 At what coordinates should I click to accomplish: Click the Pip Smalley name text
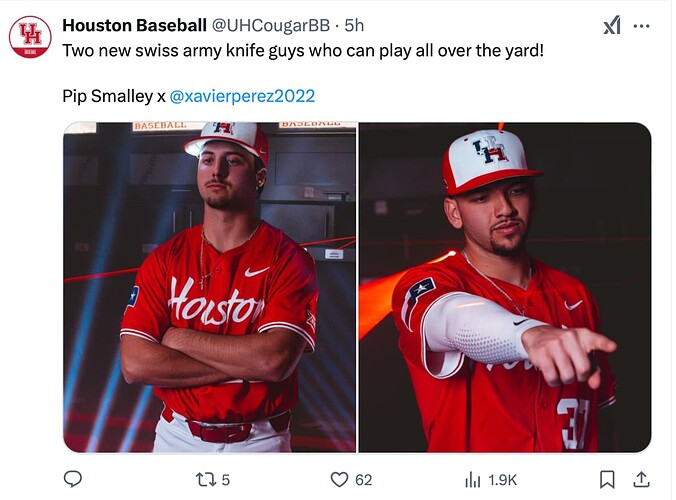pos(108,96)
